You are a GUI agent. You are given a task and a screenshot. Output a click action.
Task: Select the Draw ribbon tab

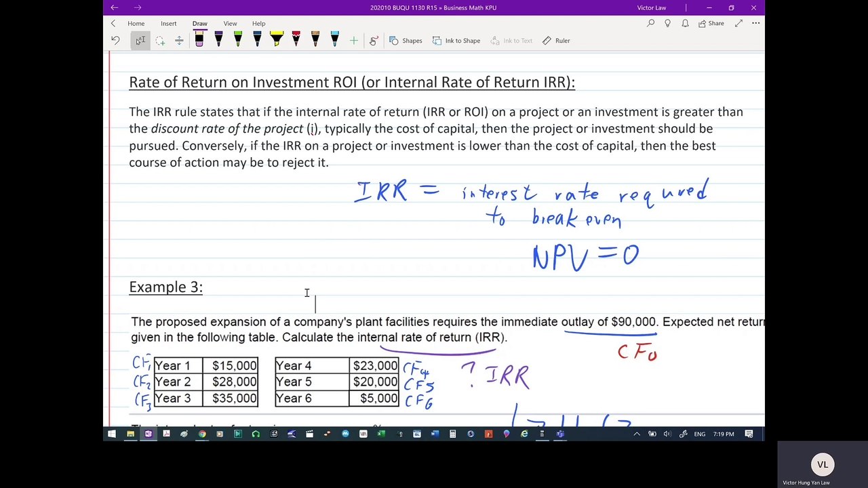pos(199,23)
